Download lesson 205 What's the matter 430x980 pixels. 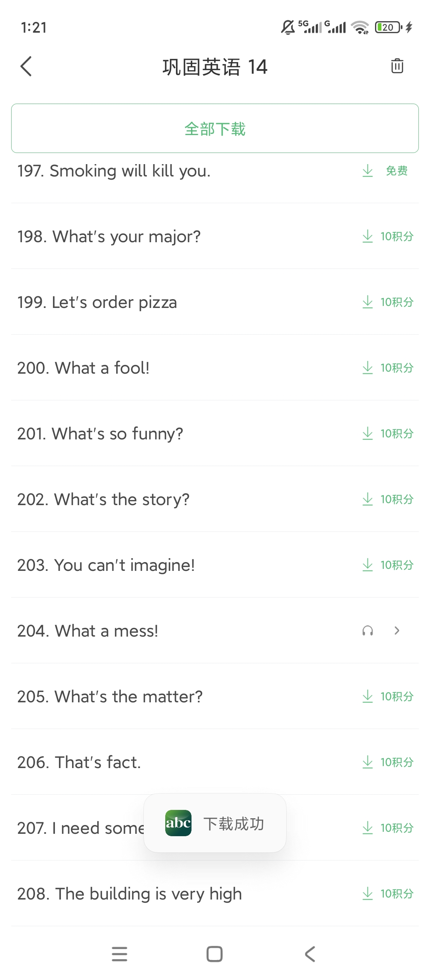tap(367, 696)
